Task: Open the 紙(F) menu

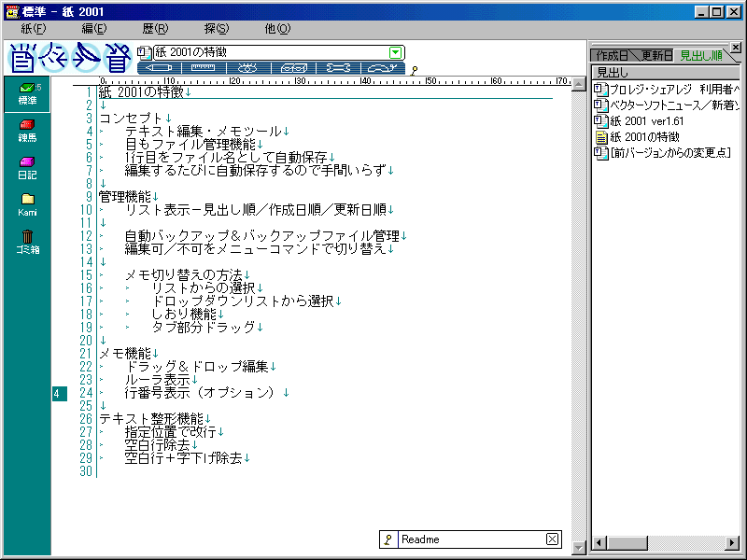Action: [x=34, y=29]
